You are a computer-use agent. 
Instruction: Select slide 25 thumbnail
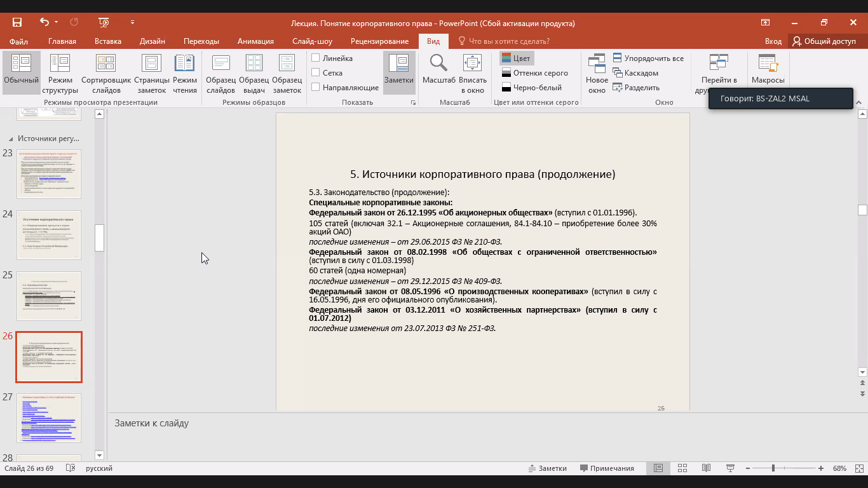[49, 296]
